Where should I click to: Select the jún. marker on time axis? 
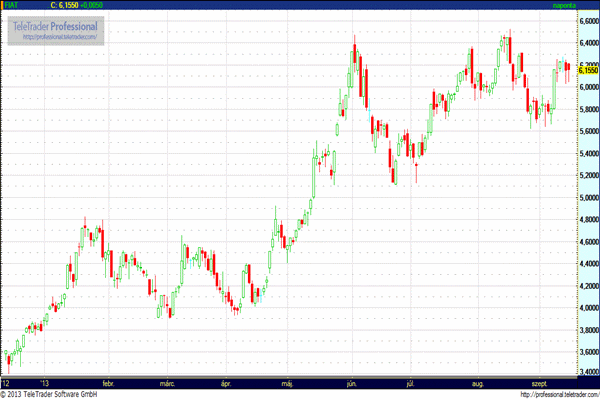pyautogui.click(x=350, y=383)
